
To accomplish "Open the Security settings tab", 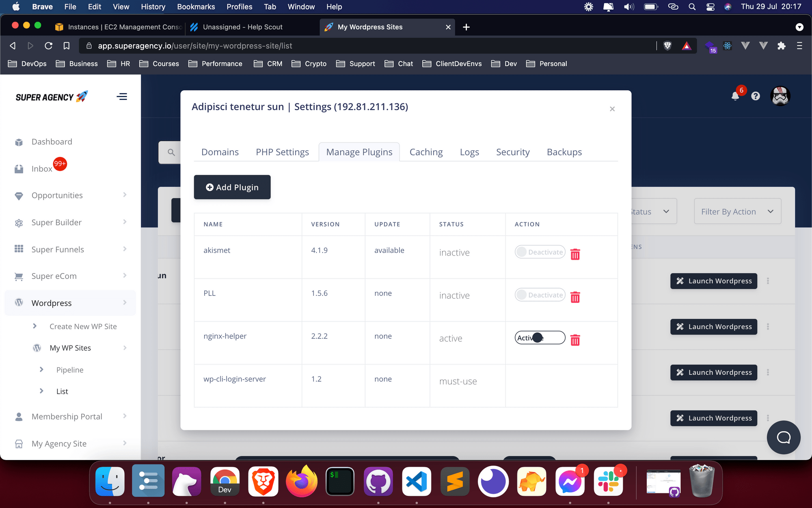I will [x=513, y=152].
